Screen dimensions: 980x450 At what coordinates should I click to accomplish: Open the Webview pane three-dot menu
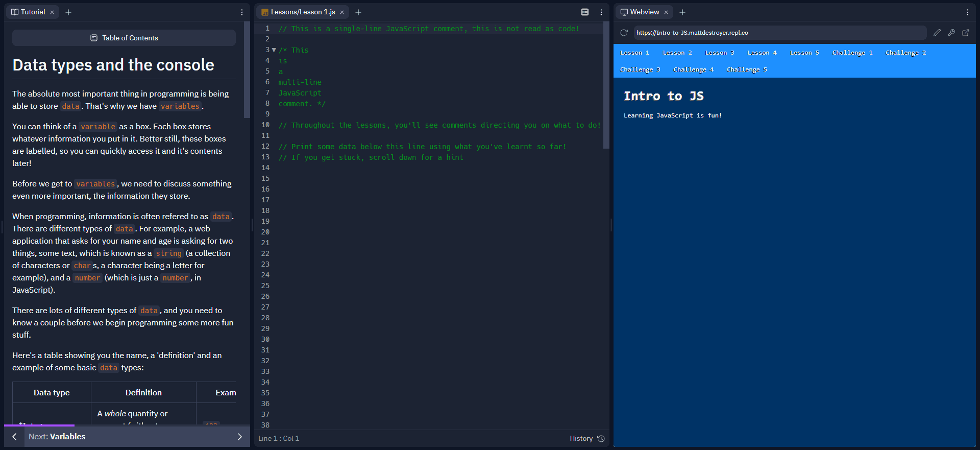(x=968, y=12)
